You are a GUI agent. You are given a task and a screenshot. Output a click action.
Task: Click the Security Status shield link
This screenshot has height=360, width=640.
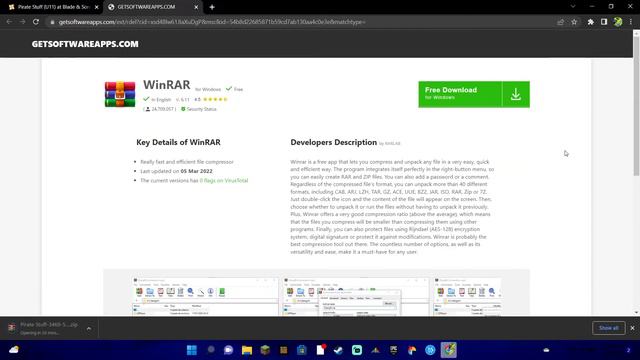tap(199, 109)
